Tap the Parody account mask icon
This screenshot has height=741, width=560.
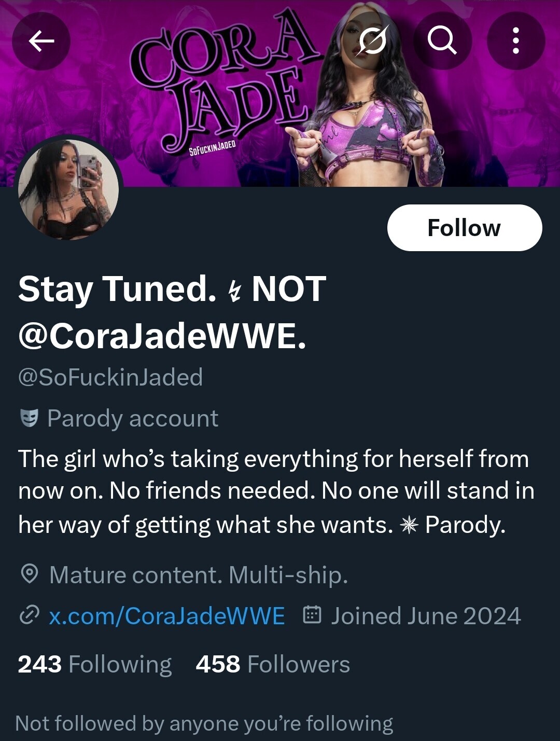(x=29, y=418)
